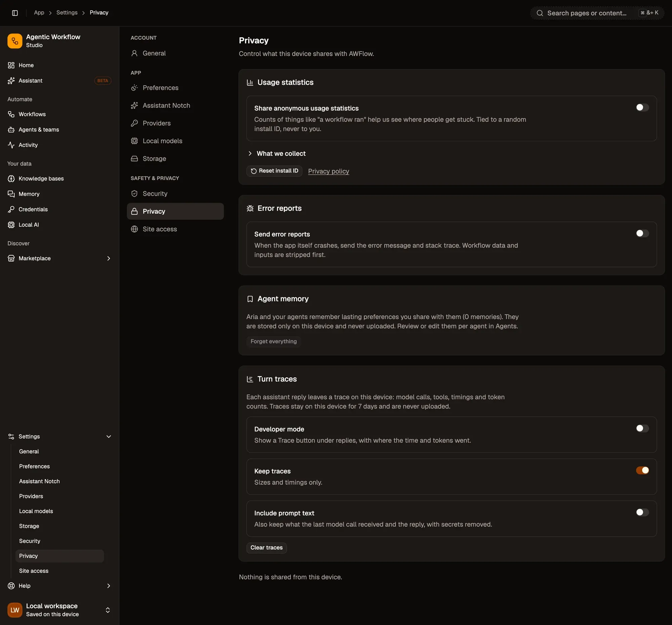Open the Privacy policy link
Screen dimensions: 672x625
point(328,171)
